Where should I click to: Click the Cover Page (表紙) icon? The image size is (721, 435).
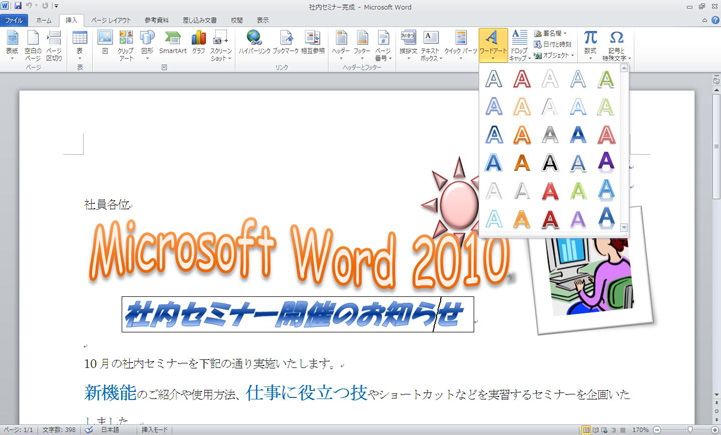[x=12, y=45]
